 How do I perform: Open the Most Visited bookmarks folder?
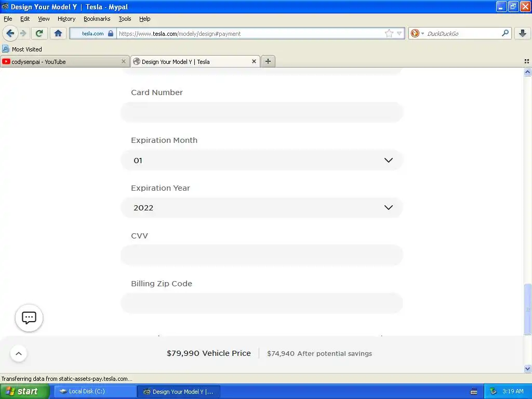tap(22, 49)
